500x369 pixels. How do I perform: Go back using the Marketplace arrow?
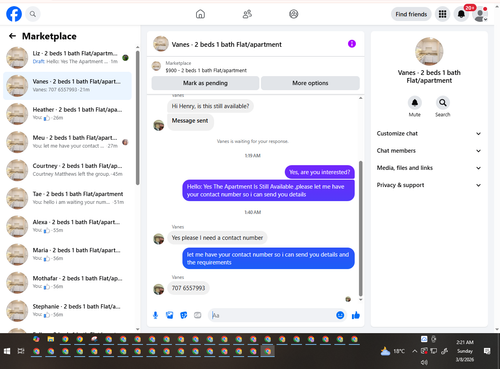12,36
